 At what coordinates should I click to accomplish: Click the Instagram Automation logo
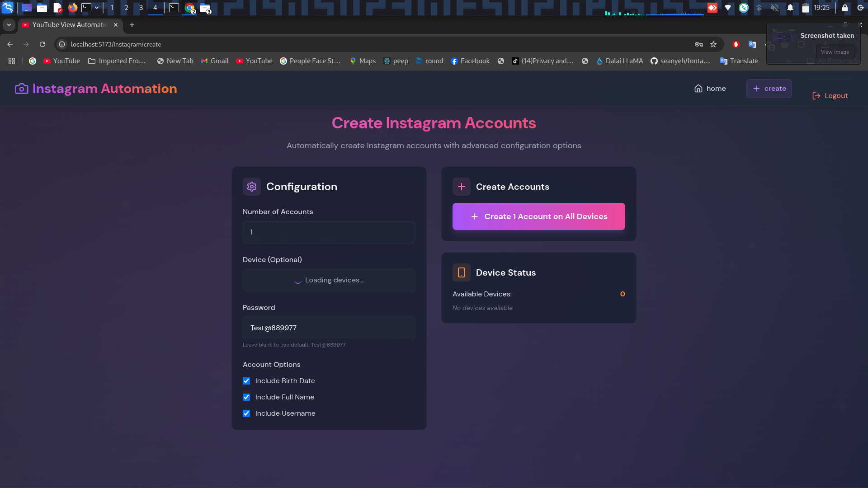[96, 89]
